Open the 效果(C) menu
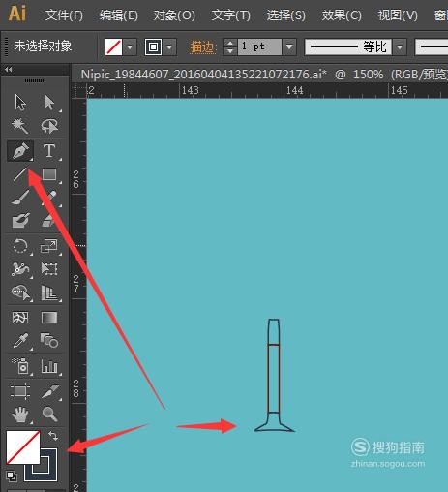Viewport: 448px width, 492px height. (x=342, y=15)
